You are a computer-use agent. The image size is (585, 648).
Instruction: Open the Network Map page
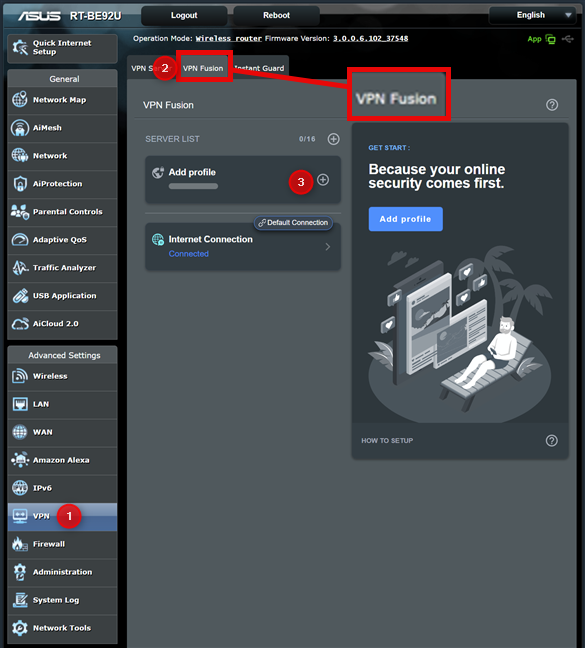62,100
